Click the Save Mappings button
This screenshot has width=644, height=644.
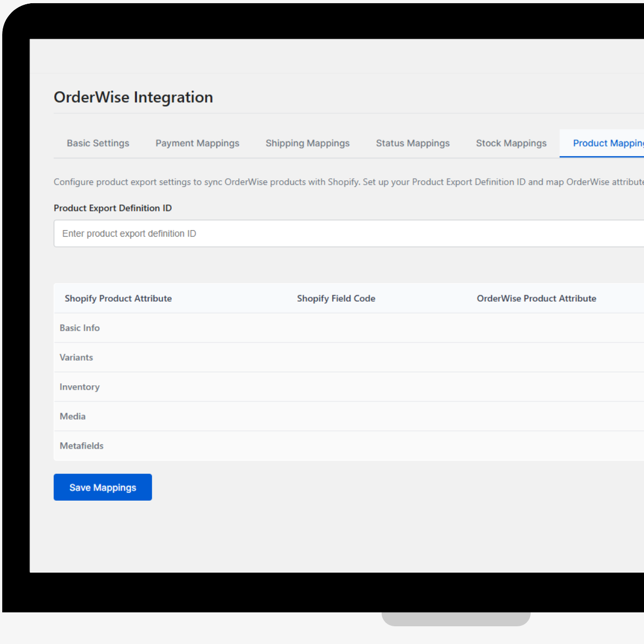tap(103, 487)
